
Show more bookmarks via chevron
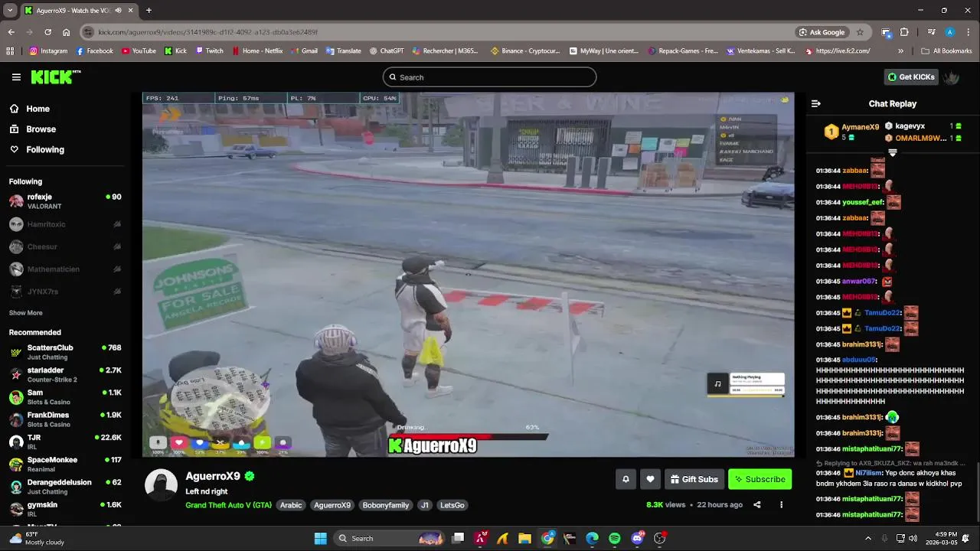click(x=900, y=51)
